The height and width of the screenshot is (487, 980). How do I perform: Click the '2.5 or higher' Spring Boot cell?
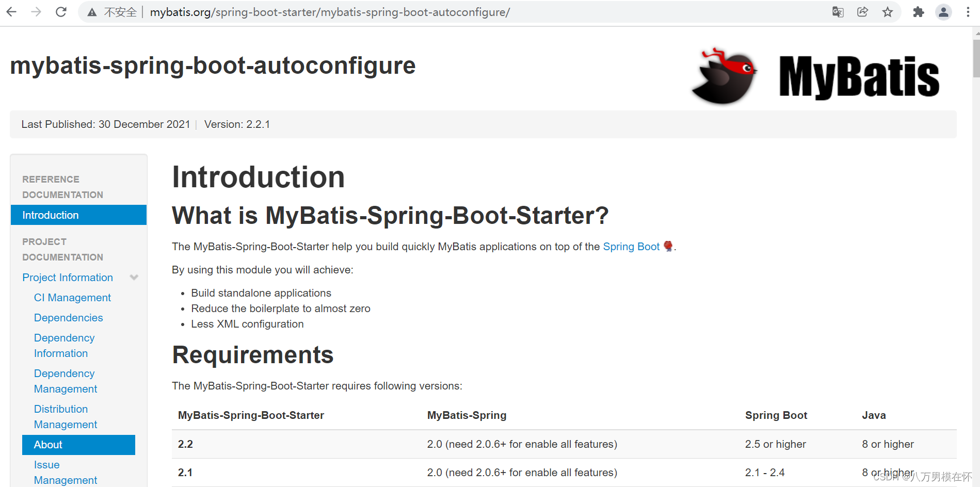775,444
